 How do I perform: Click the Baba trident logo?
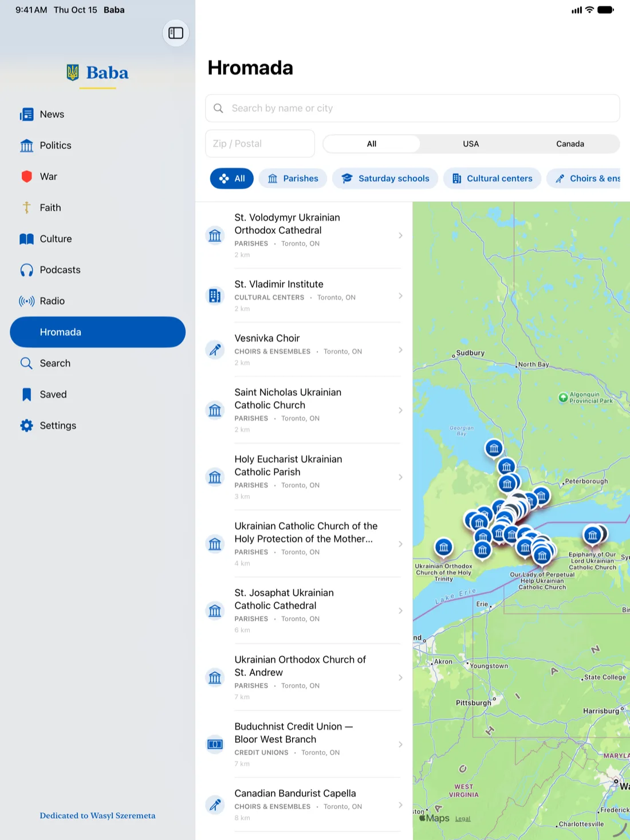click(73, 72)
